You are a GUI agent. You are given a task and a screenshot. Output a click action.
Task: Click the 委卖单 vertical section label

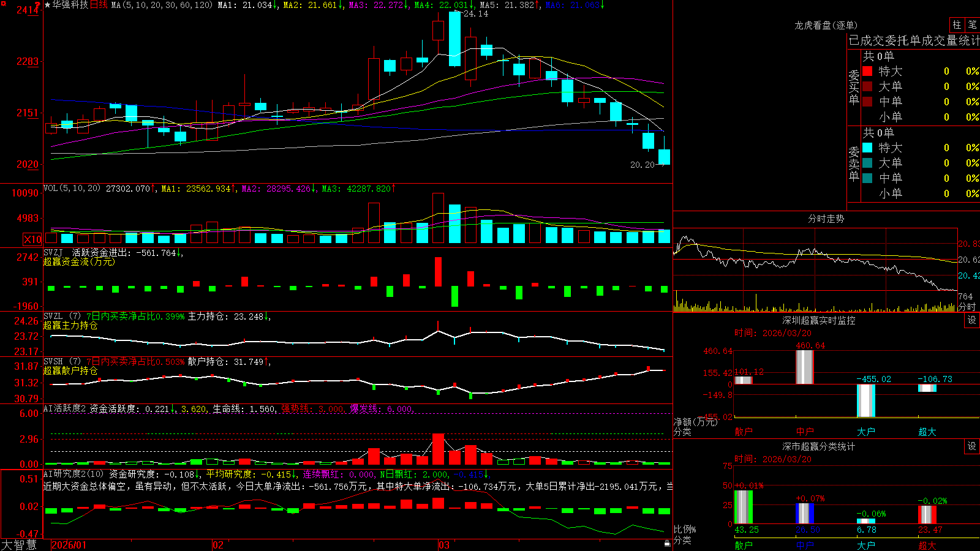click(854, 164)
